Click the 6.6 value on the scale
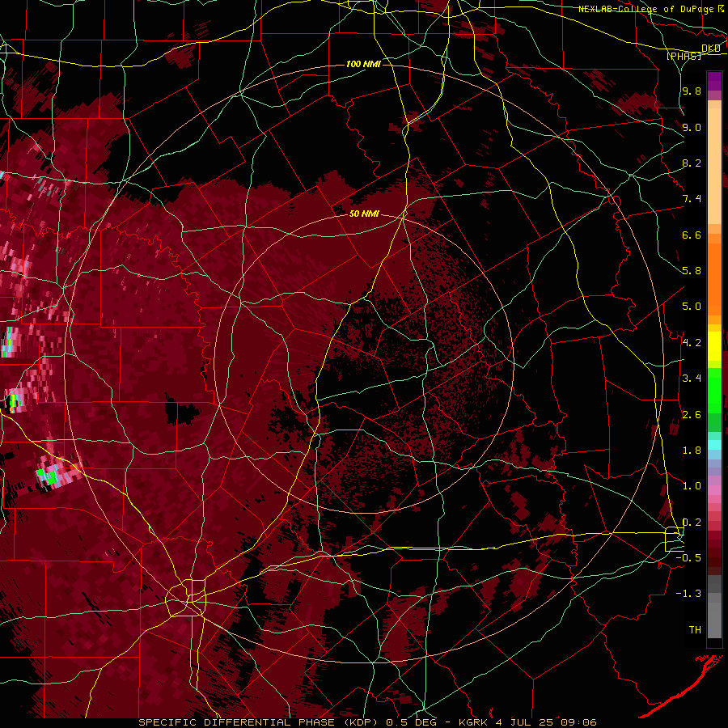Screen dimensions: 728x728 coord(692,235)
